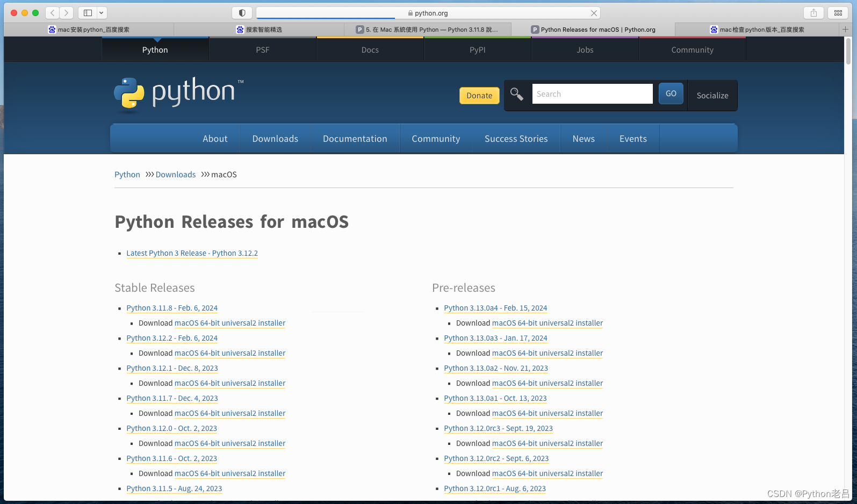
Task: Switch to mac检查python版本 tab
Action: coord(757,30)
